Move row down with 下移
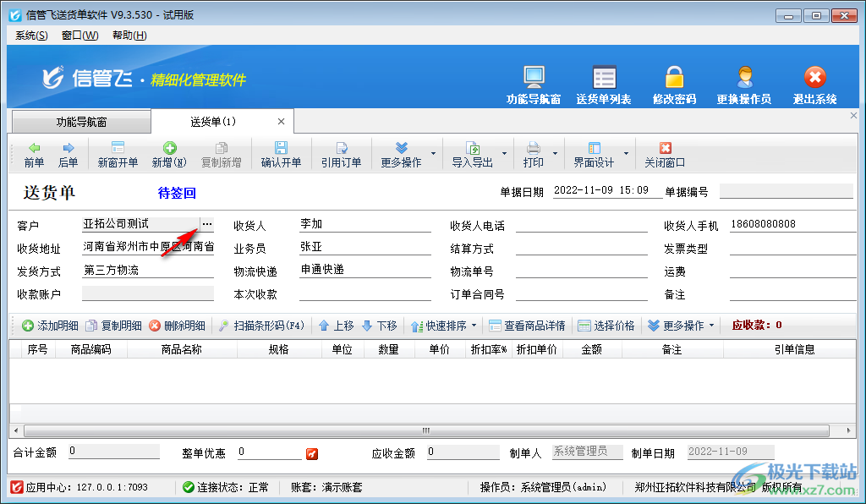This screenshot has height=504, width=866. [380, 326]
